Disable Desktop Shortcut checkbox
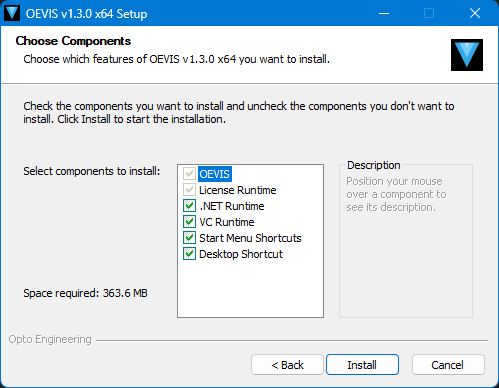 pos(189,254)
